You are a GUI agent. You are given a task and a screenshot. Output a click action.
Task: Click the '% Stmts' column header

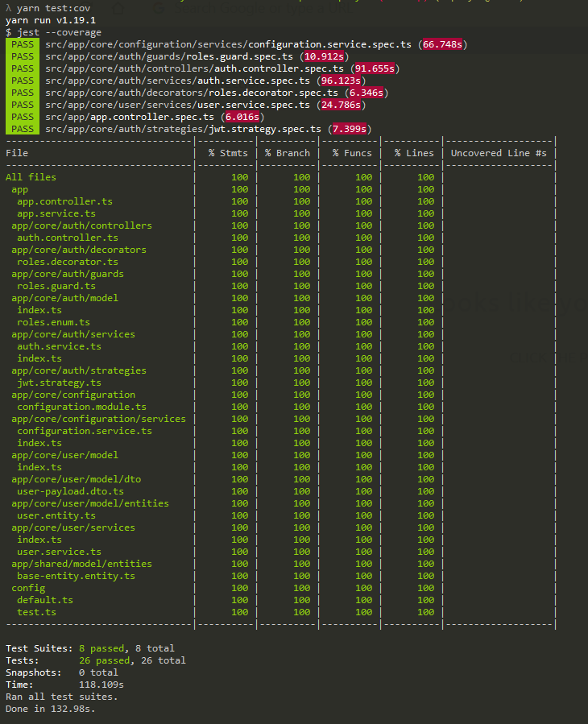pyautogui.click(x=228, y=153)
